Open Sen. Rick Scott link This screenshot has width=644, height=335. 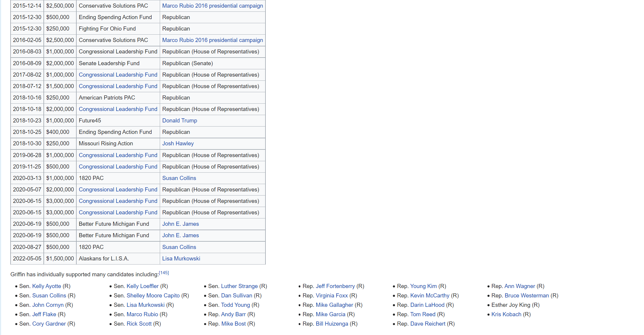click(139, 324)
